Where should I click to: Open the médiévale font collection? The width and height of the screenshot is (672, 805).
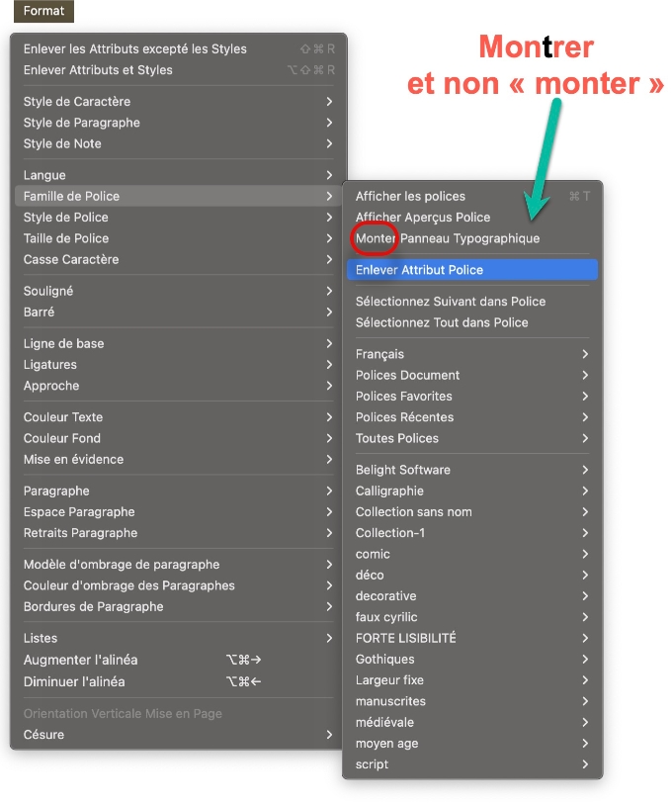(x=472, y=722)
